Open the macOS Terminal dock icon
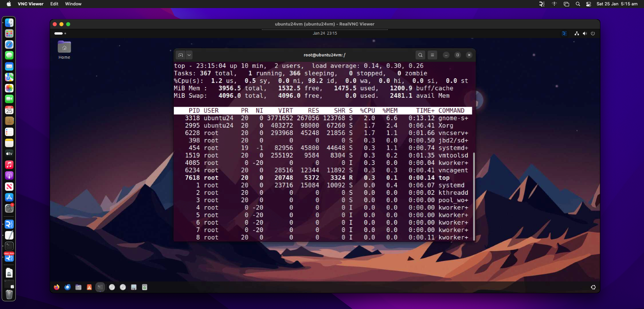 pyautogui.click(x=9, y=246)
